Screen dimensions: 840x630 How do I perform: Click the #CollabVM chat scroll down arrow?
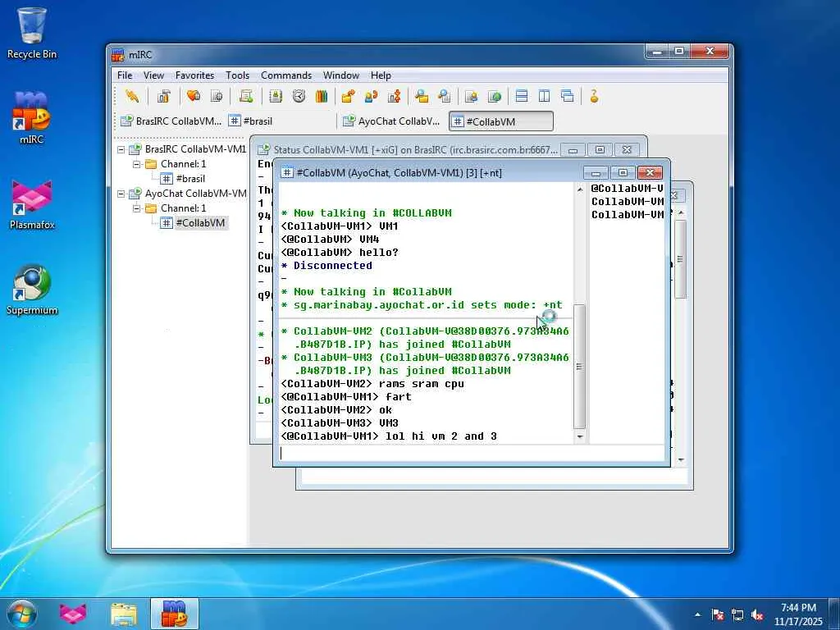point(580,436)
